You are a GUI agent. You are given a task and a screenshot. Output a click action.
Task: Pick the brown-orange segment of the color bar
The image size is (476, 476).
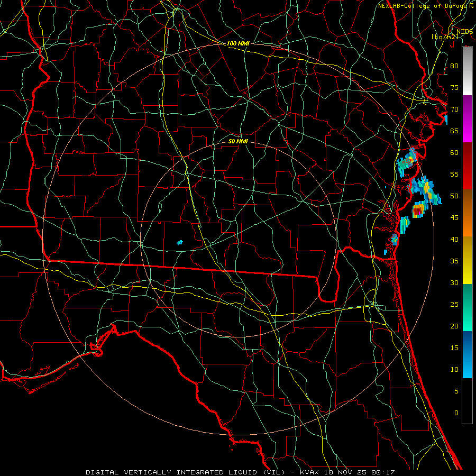click(467, 213)
